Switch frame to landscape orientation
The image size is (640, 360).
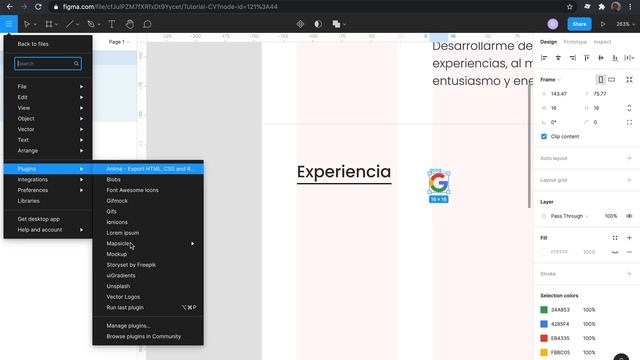(x=611, y=80)
